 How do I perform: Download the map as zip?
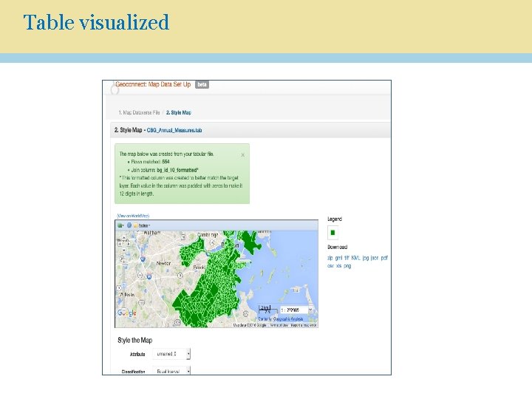point(330,258)
